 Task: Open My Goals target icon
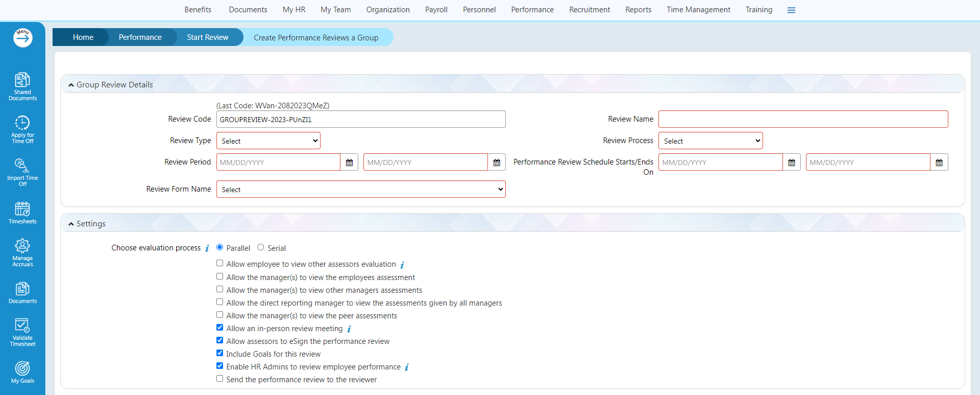click(22, 368)
